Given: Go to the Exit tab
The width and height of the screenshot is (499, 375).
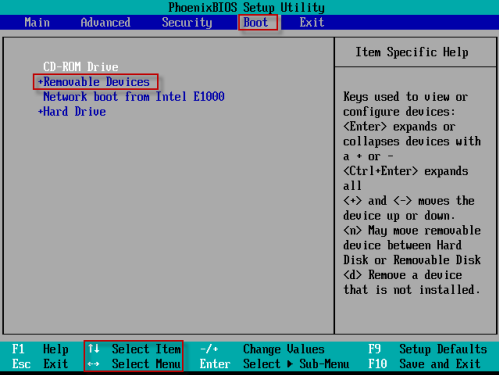Looking at the screenshot, I should pyautogui.click(x=312, y=22).
